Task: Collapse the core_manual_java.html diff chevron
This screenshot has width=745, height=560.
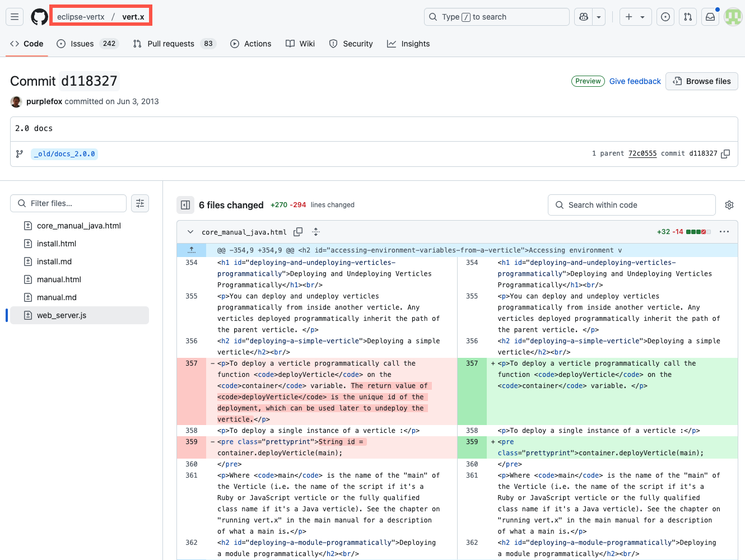Action: [x=190, y=231]
